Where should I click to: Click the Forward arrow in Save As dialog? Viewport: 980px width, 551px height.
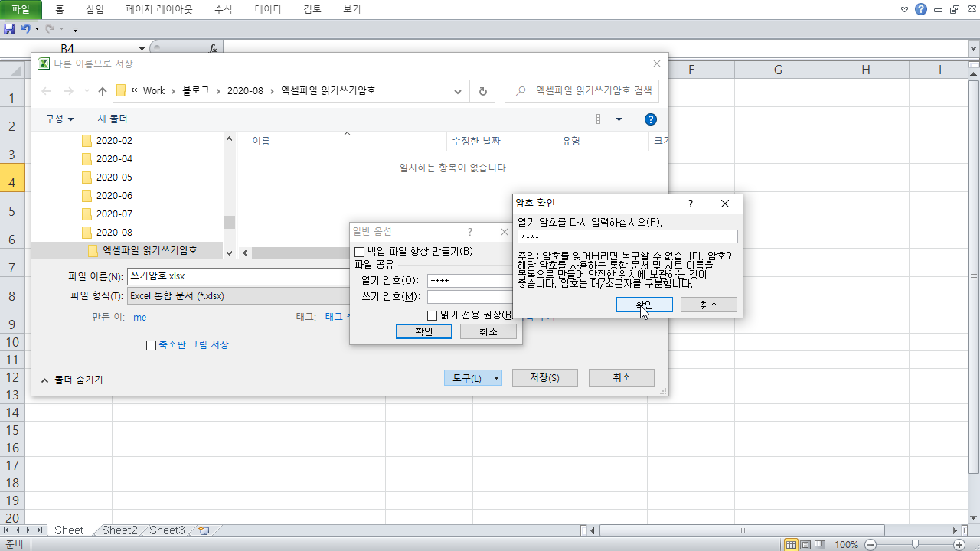[x=69, y=91]
